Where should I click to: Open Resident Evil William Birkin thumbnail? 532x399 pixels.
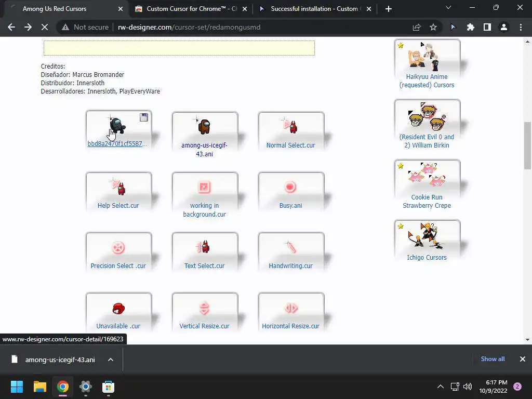427,117
